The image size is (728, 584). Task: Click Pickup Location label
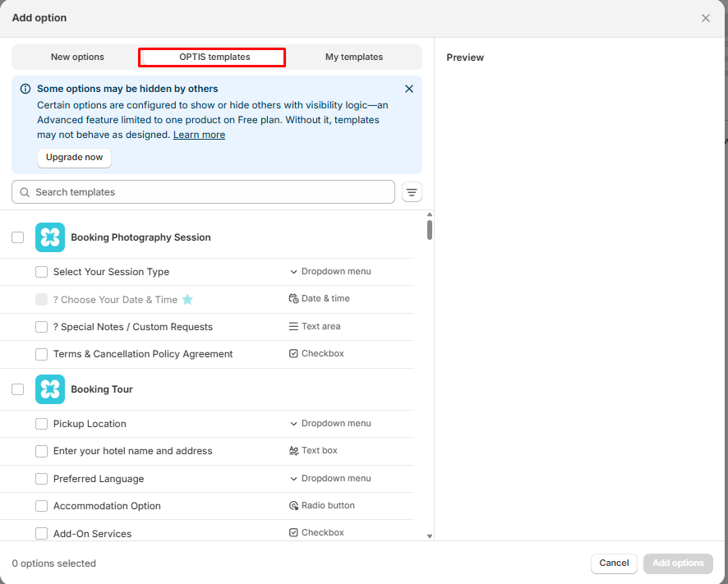point(90,424)
